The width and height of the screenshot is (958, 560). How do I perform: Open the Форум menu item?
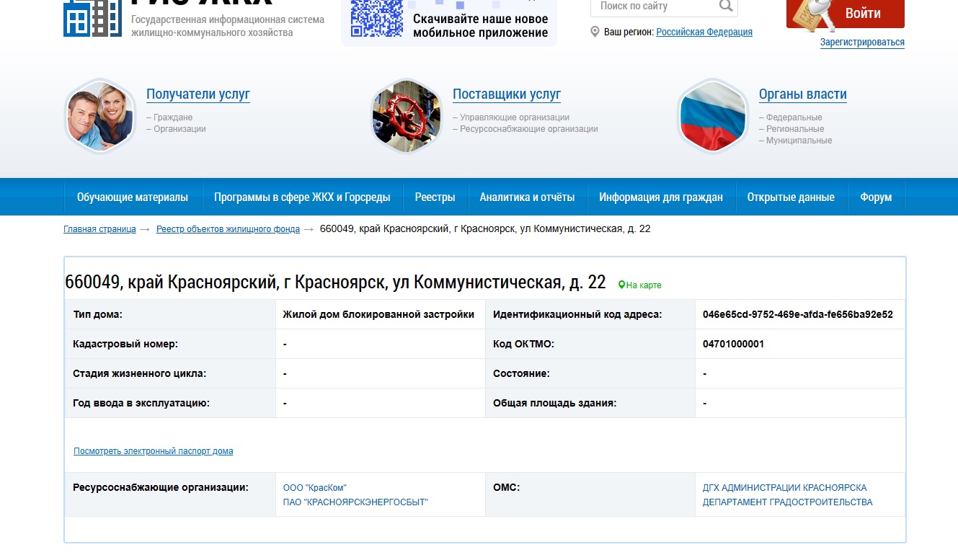(876, 197)
